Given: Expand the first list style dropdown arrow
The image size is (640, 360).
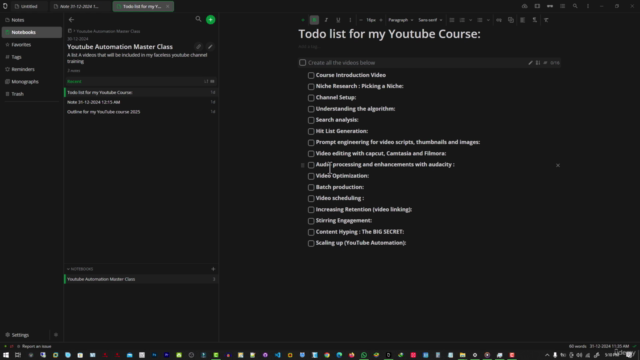Looking at the screenshot, I should 471,20.
